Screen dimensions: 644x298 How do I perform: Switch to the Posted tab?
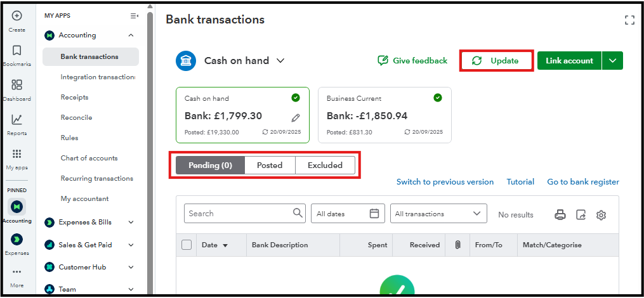270,165
